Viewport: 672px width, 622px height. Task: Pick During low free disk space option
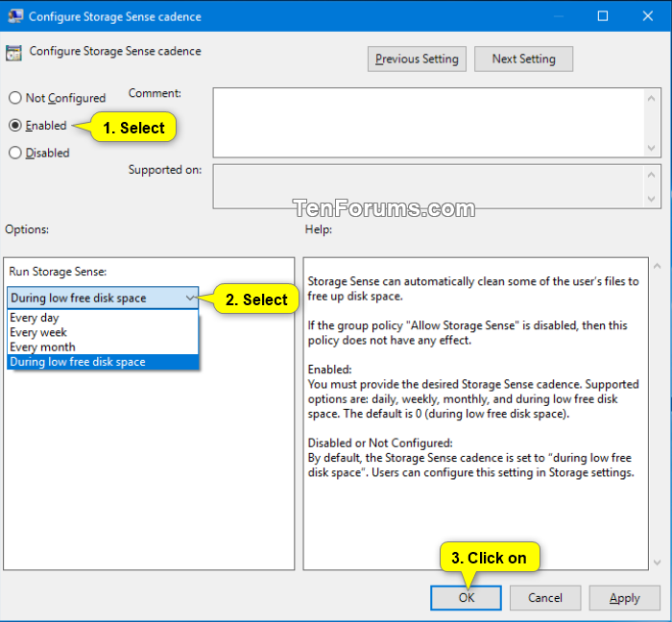click(x=103, y=362)
